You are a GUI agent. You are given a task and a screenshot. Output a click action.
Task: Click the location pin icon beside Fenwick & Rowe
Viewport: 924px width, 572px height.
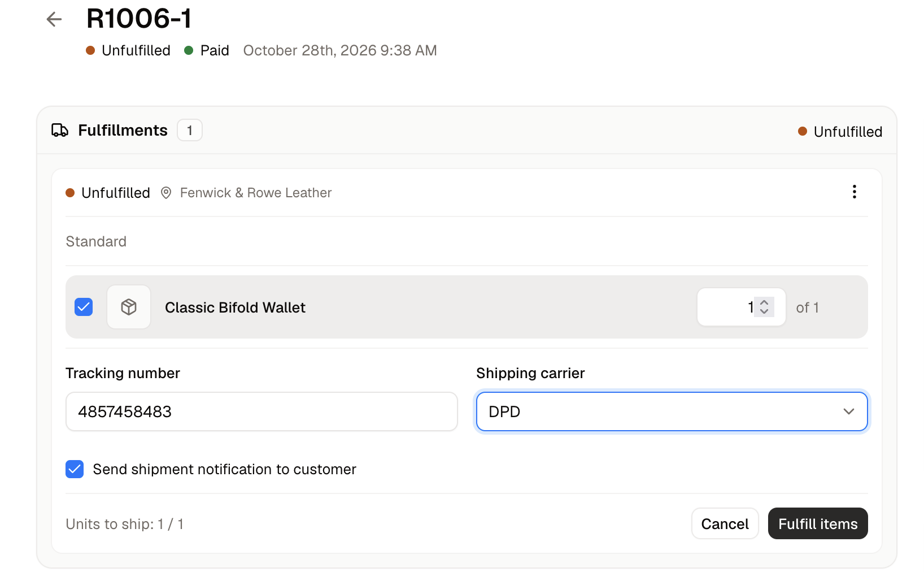[166, 193]
